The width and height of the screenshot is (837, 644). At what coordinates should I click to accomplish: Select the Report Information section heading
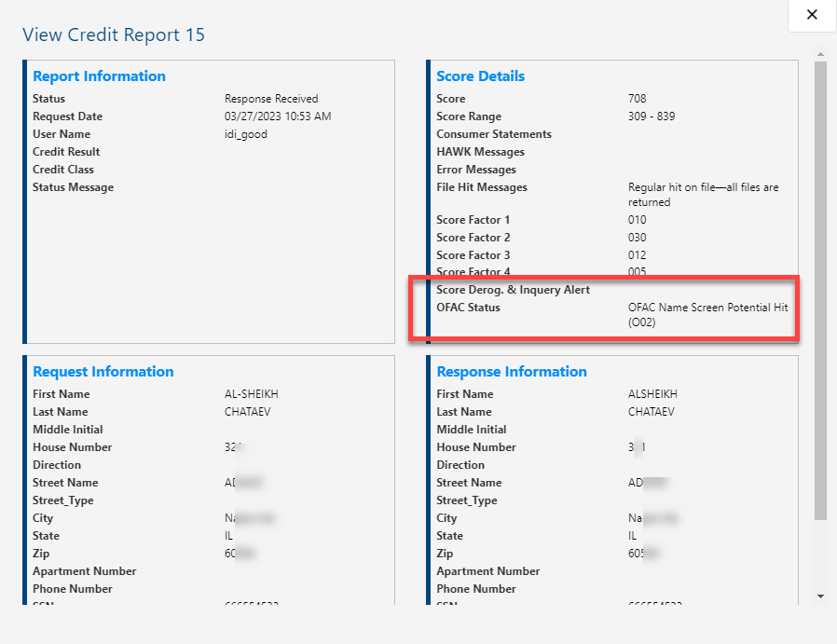tap(99, 75)
